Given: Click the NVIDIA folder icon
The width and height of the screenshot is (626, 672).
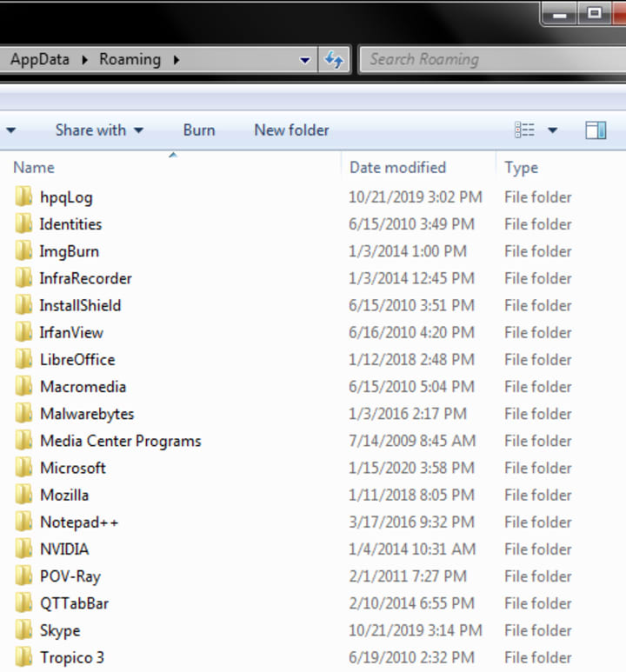Looking at the screenshot, I should pos(23,549).
